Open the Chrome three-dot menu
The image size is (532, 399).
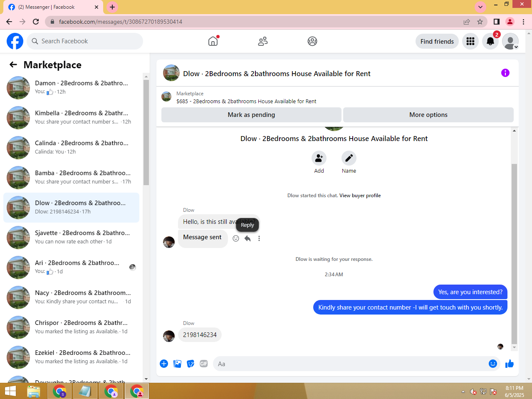pos(524,22)
